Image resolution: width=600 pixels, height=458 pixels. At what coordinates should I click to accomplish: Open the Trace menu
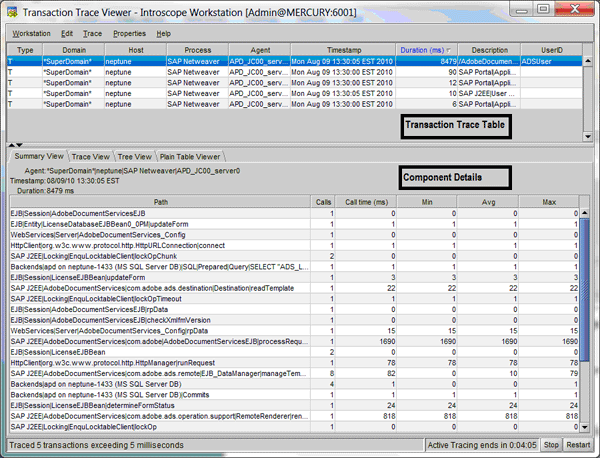(92, 33)
